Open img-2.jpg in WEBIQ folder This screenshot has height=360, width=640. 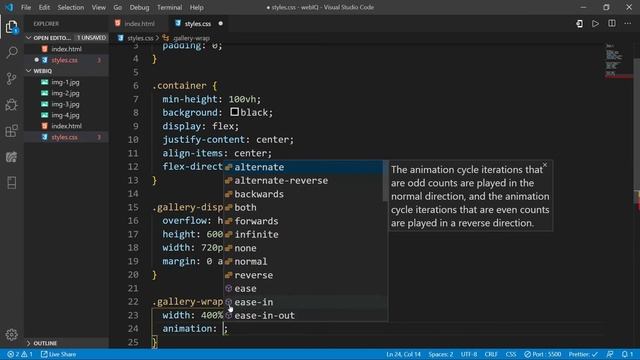click(66, 93)
